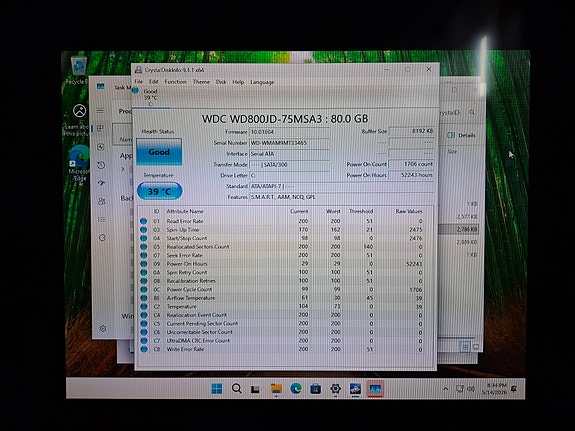Viewport: 575px width, 431px height.
Task: Open taskbar Search magnifier icon
Action: pos(237,389)
